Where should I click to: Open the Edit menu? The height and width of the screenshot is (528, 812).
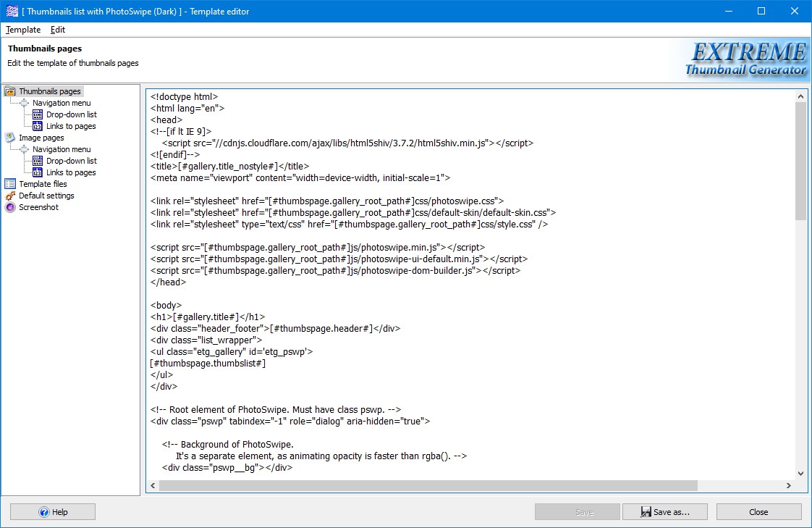57,30
